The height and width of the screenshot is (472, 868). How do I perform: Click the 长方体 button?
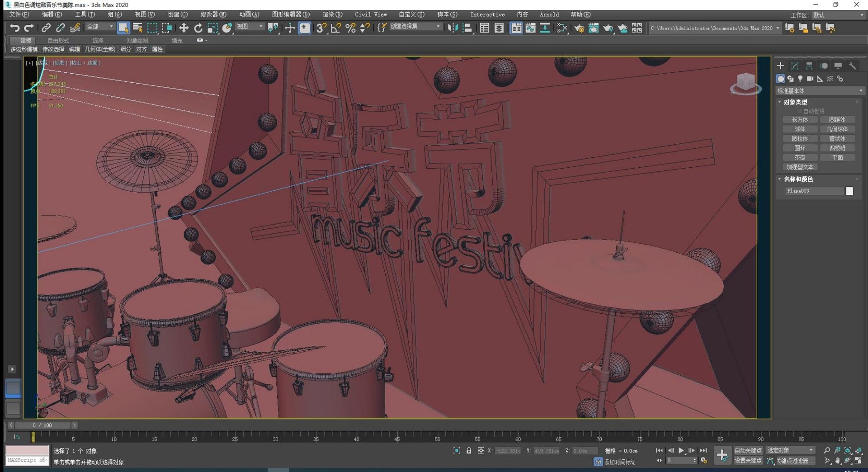pyautogui.click(x=800, y=120)
